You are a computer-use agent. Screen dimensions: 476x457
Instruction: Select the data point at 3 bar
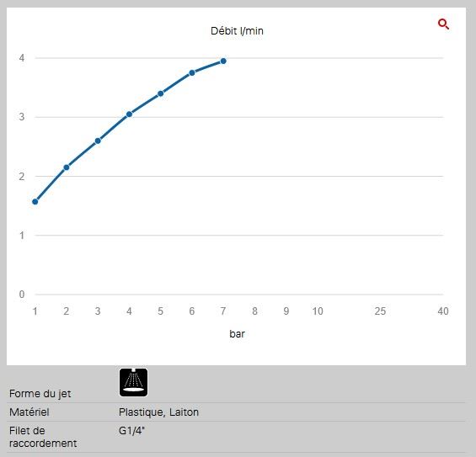pos(98,141)
